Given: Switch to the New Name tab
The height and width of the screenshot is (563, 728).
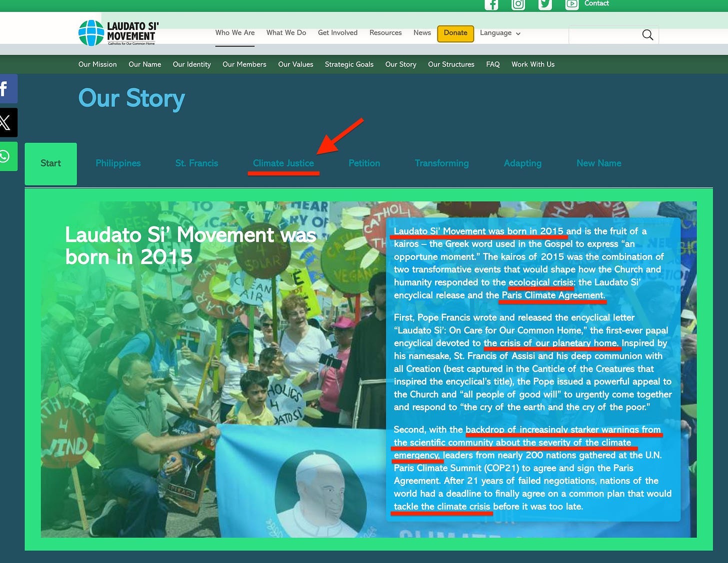Looking at the screenshot, I should coord(599,163).
